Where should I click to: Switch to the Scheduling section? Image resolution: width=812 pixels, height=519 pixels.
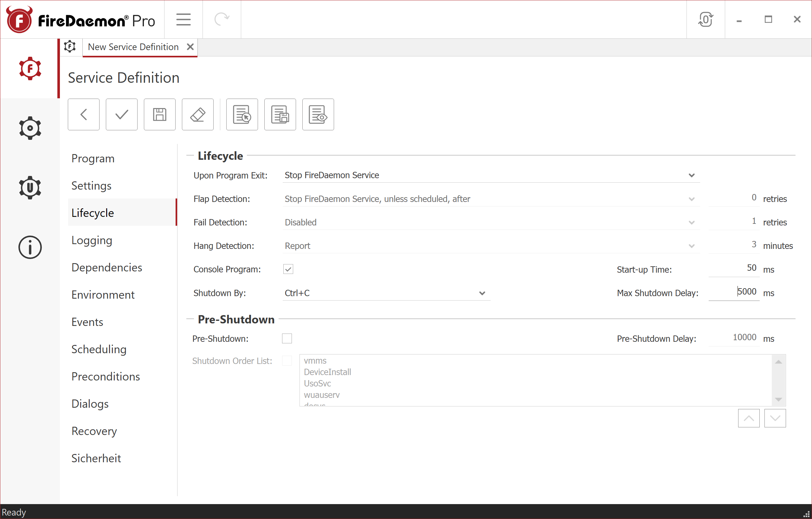[99, 349]
